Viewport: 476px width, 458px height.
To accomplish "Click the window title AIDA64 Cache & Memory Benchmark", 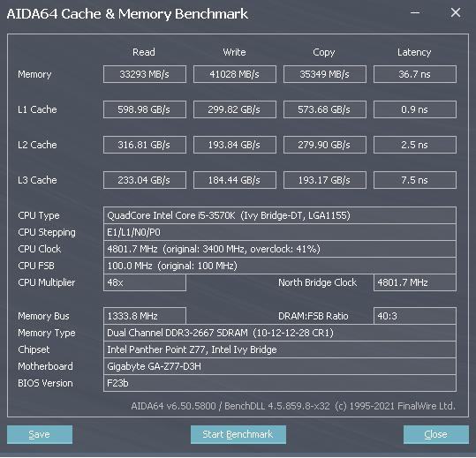I will pos(127,14).
